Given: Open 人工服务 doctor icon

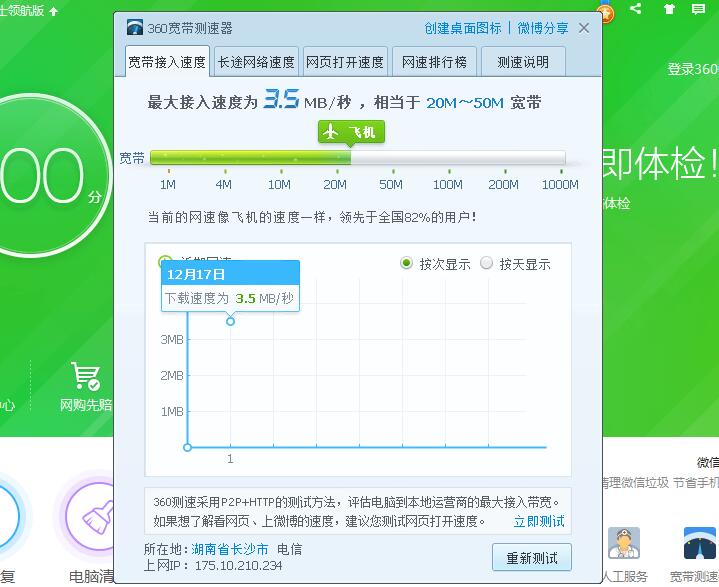Looking at the screenshot, I should [x=624, y=543].
